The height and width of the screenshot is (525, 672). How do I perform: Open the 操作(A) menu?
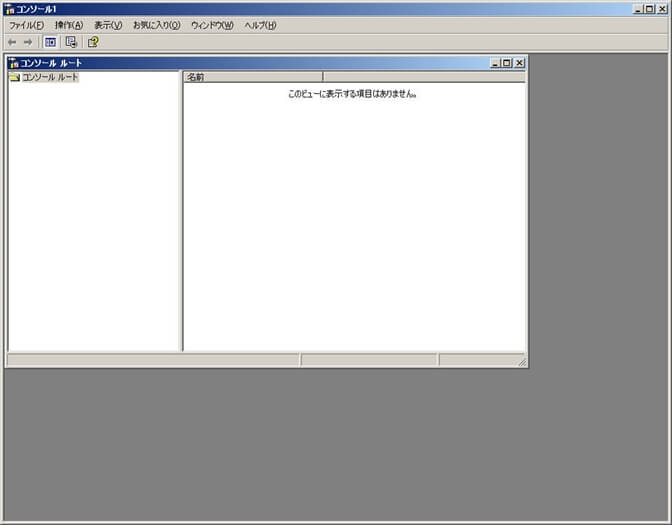pyautogui.click(x=69, y=25)
